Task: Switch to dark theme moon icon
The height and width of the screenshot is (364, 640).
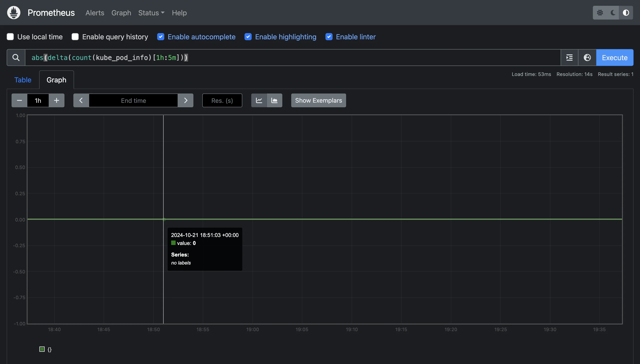Action: point(613,12)
